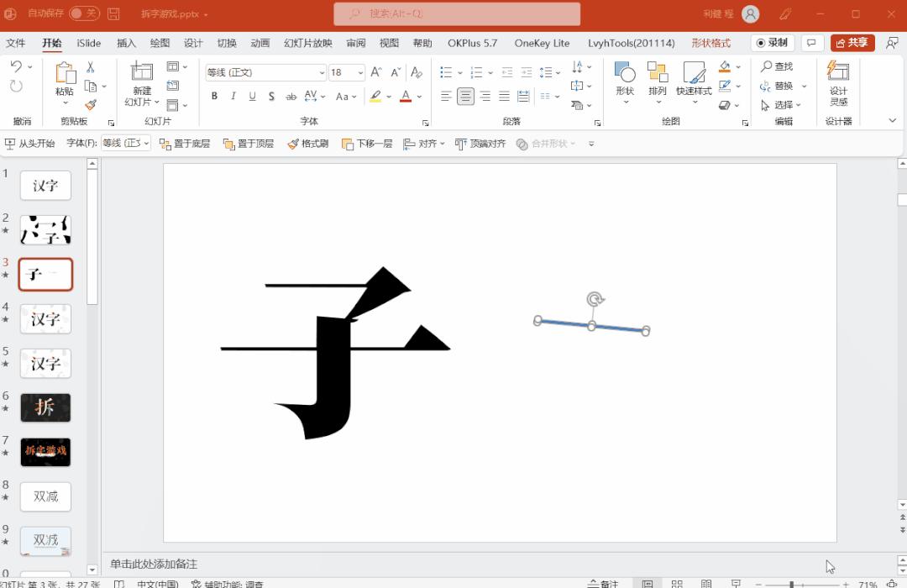The image size is (907, 588).
Task: Click the Shapes (形状) gallery icon
Action: pos(625,78)
